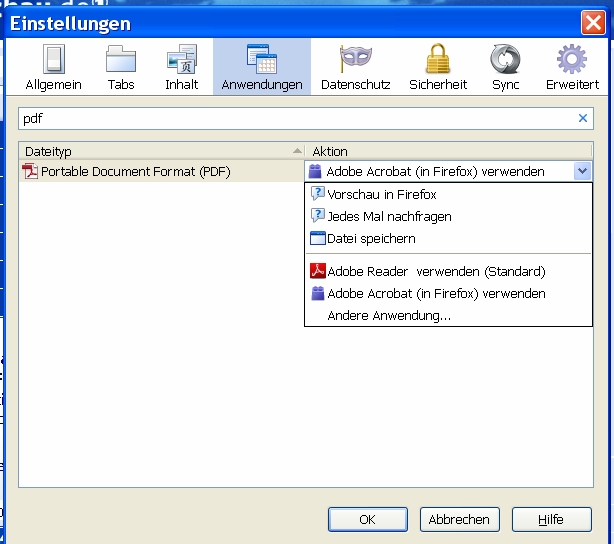Screen dimensions: 614x544
Task: Choose Andere Anwendung... option
Action: (x=448, y=315)
